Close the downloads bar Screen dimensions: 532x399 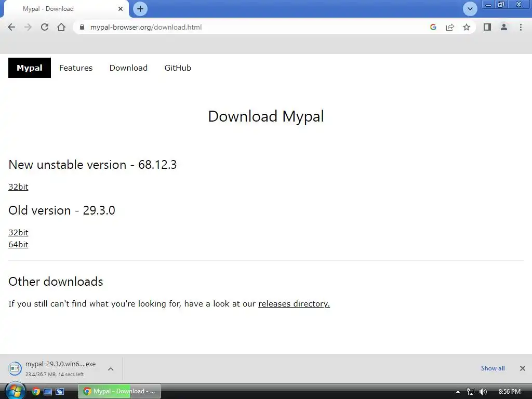523,368
